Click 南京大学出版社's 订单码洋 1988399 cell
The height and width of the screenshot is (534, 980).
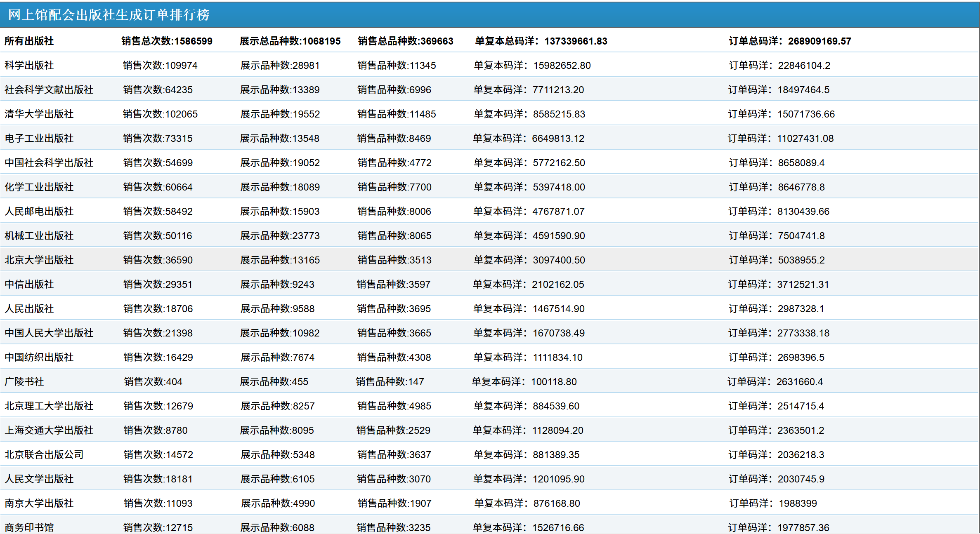pos(773,503)
